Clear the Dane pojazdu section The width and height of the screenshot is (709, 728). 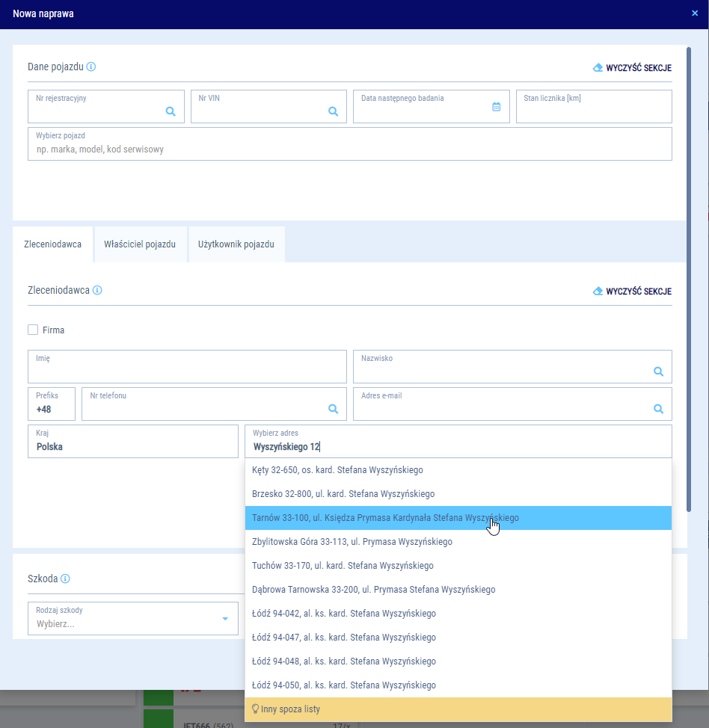click(632, 67)
